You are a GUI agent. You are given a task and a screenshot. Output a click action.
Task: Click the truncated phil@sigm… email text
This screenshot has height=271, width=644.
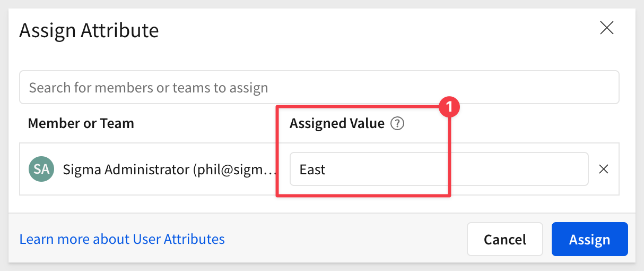click(x=234, y=170)
